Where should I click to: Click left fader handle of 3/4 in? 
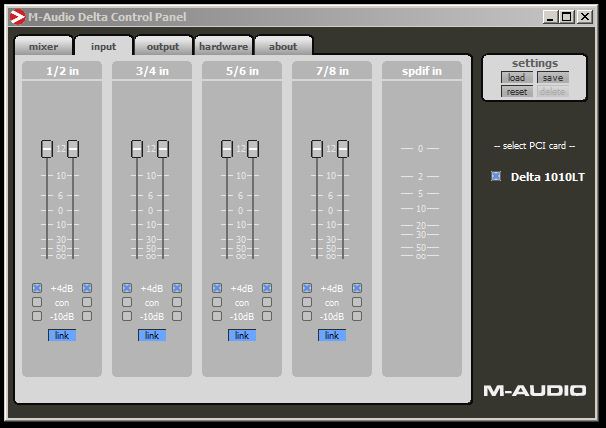[x=137, y=149]
